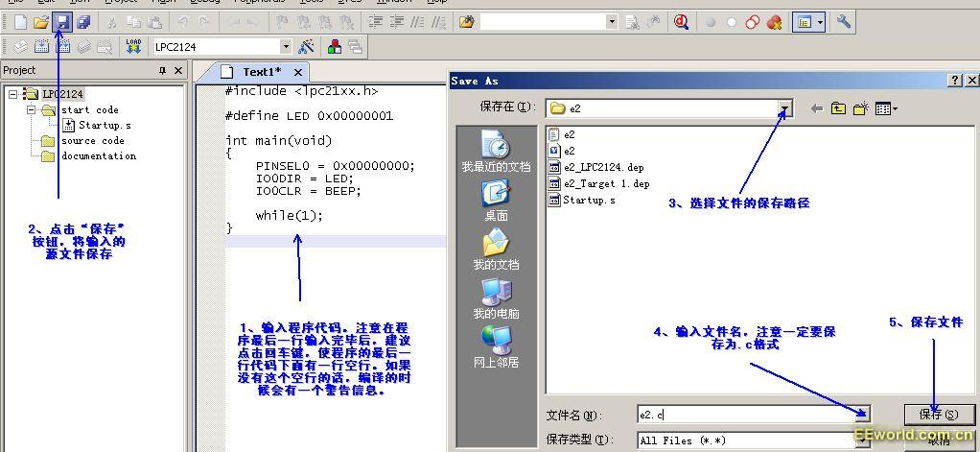The image size is (980, 452).
Task: Click the Save All toolbar icon
Action: tap(82, 22)
